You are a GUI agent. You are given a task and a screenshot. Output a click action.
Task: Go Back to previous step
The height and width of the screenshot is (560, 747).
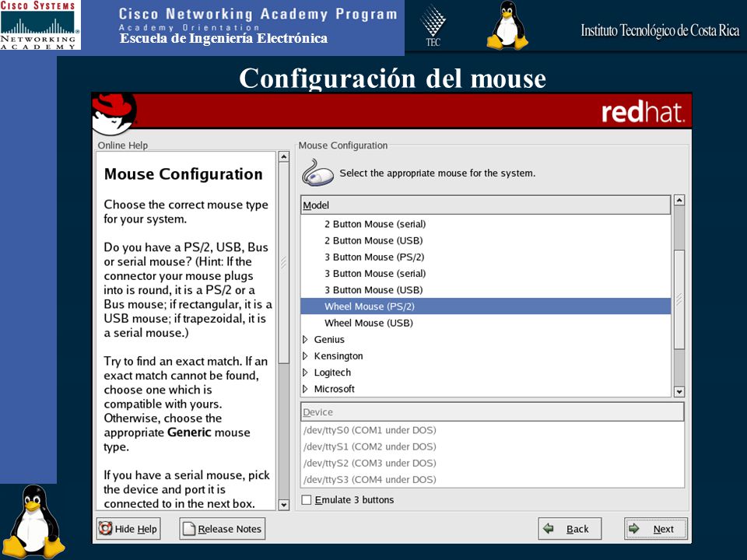pyautogui.click(x=570, y=529)
